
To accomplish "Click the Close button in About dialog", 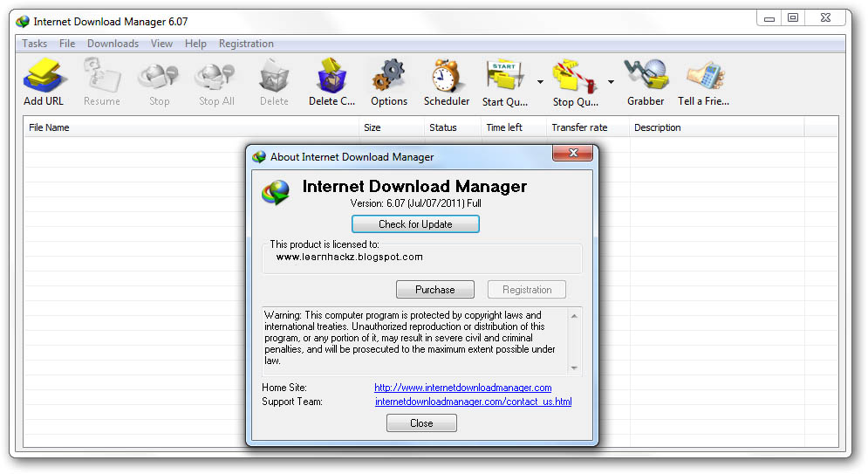I will 421,423.
